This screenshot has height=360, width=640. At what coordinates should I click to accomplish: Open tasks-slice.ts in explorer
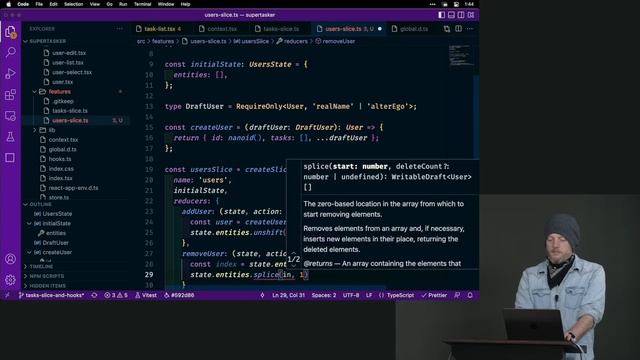[70, 111]
